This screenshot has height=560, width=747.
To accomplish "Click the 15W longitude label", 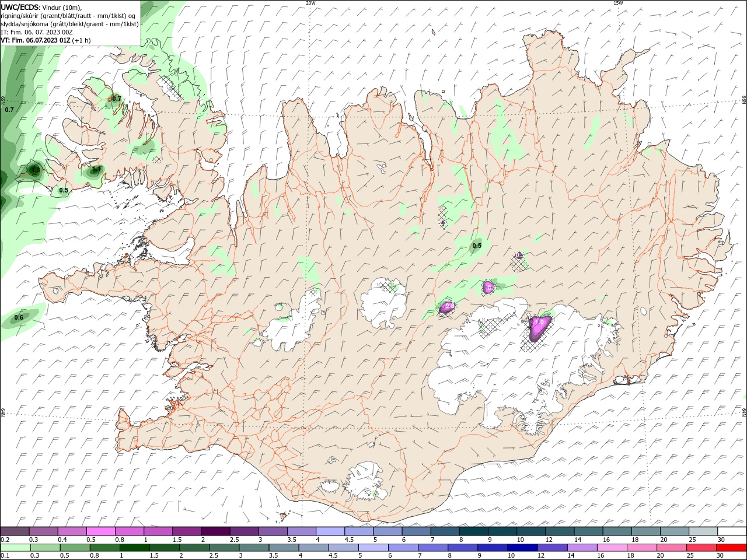I will tap(618, 3).
